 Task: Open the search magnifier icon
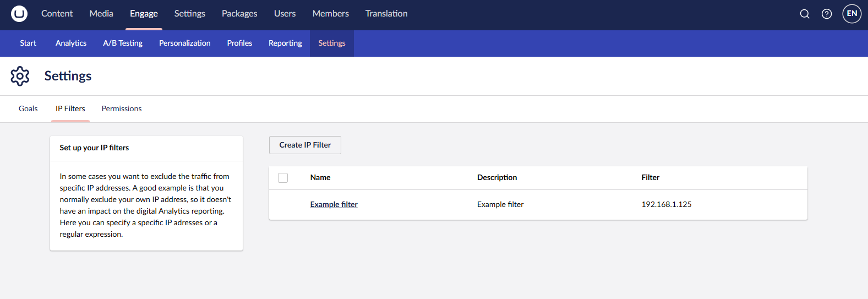coord(805,14)
